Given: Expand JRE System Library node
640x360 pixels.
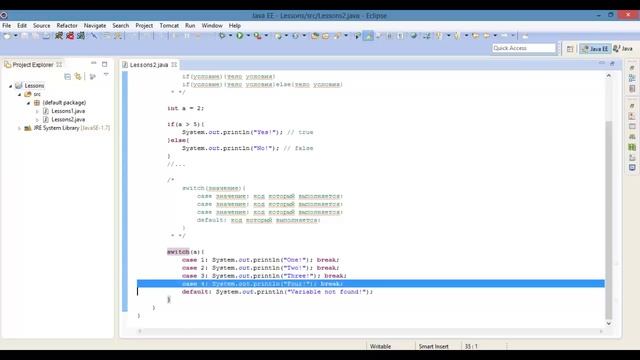Looking at the screenshot, I should pyautogui.click(x=20, y=128).
